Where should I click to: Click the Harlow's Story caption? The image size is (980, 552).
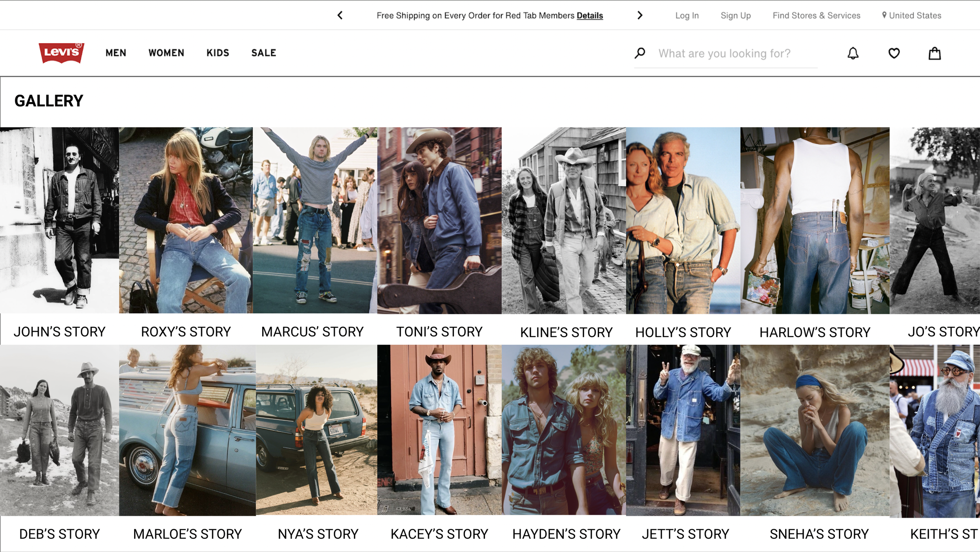815,332
